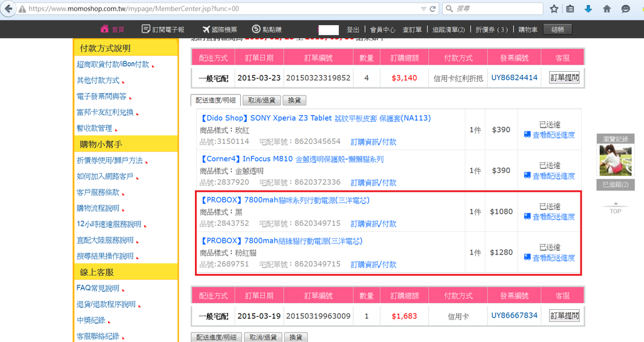Open 折價券使用/歸戶方法 link

click(x=109, y=160)
